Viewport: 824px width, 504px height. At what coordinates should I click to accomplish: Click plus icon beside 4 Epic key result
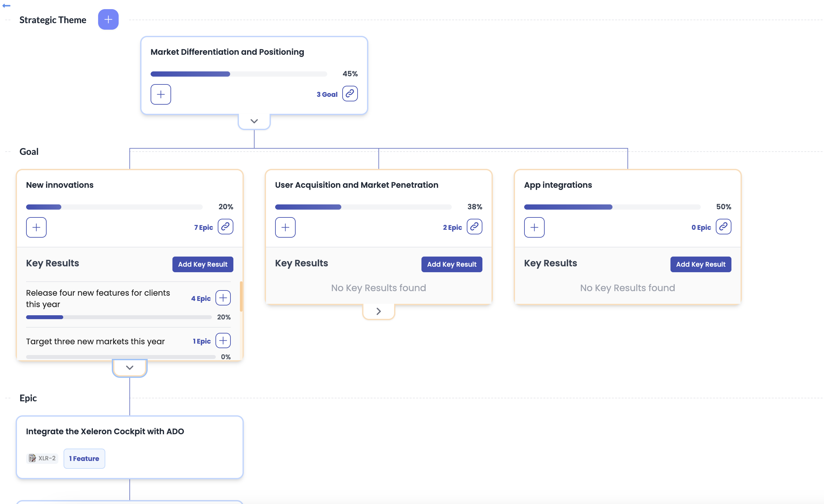pos(223,298)
